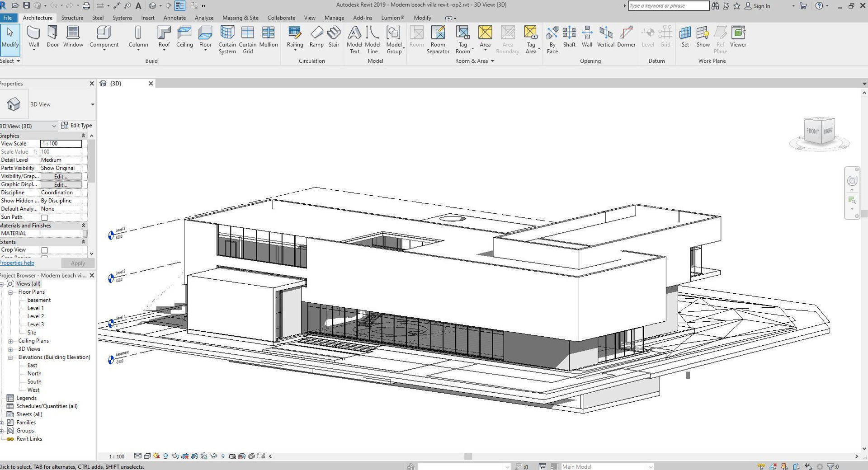Open the Component tool
The image size is (868, 470).
coord(104,37)
